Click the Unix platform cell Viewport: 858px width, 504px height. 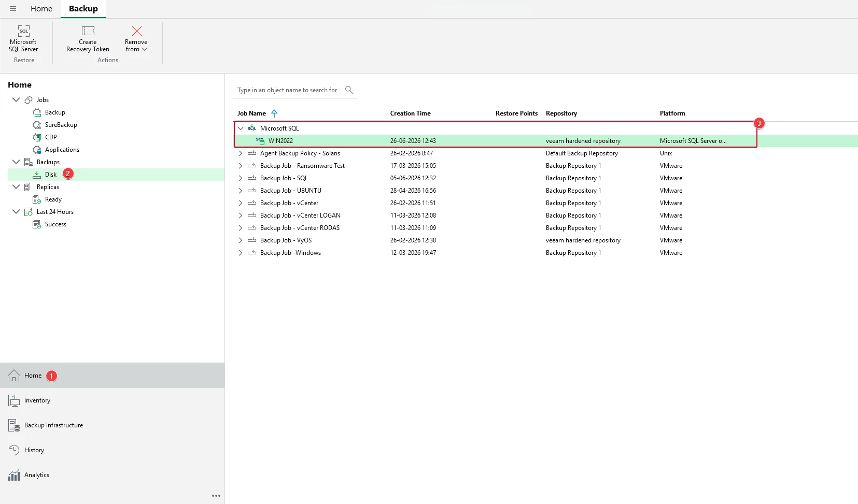coord(666,153)
